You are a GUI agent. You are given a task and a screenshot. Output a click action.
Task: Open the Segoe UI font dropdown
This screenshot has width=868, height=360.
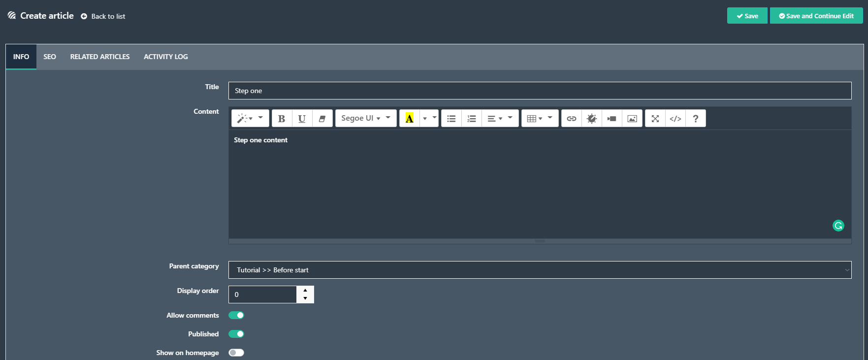click(x=366, y=118)
